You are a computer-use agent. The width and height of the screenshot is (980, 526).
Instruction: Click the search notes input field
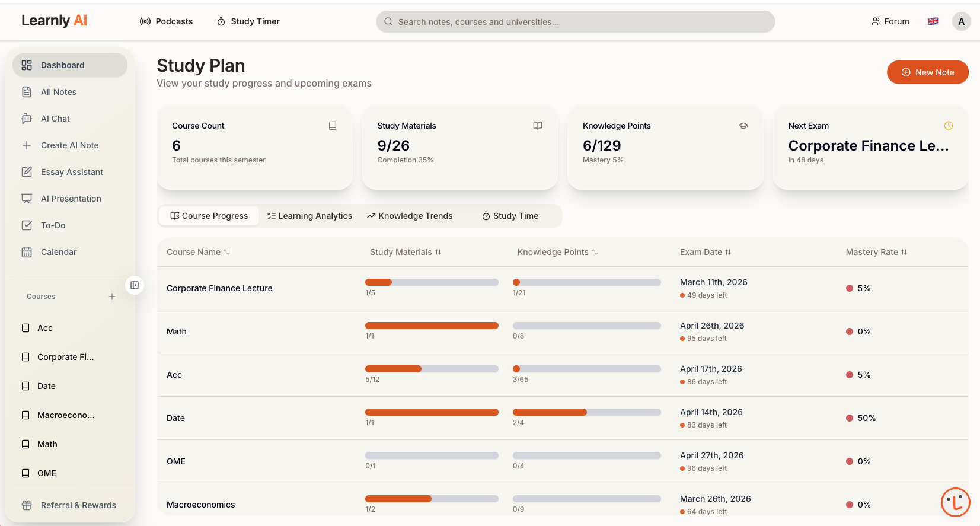point(575,22)
